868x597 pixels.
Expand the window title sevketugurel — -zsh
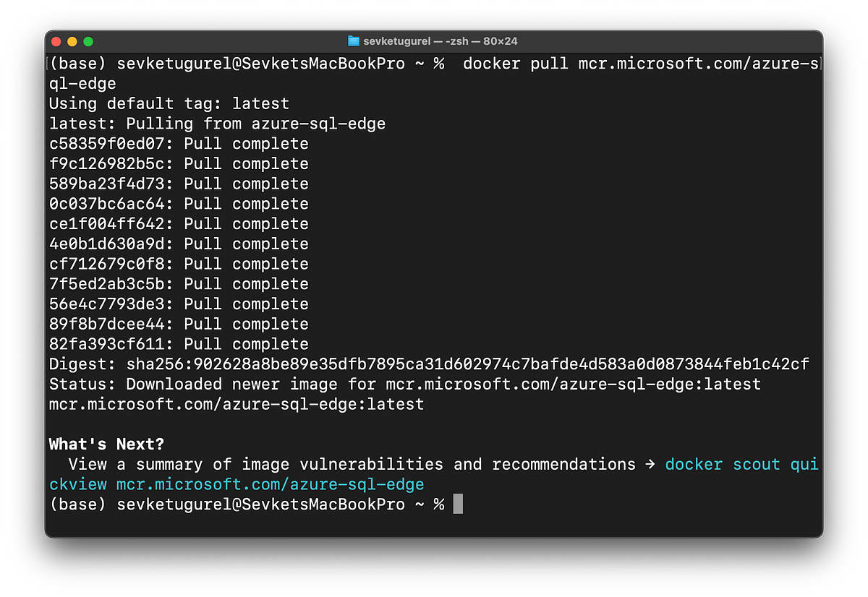click(x=434, y=40)
